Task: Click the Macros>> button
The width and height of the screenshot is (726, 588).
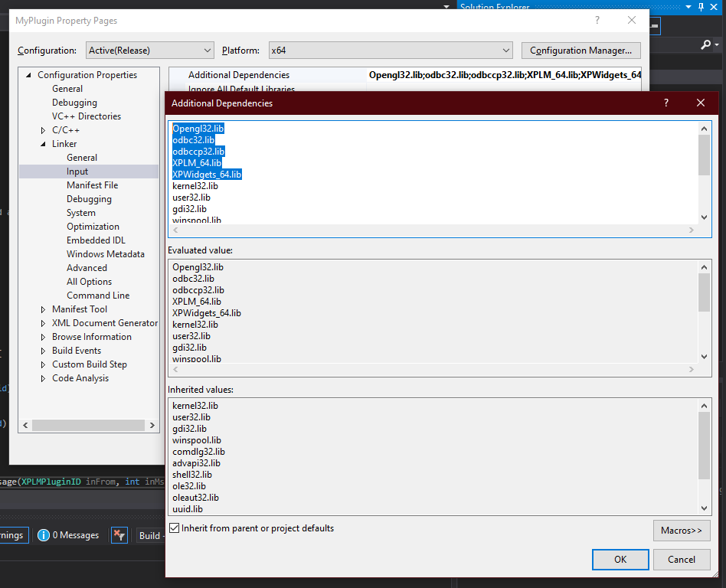Action: click(681, 531)
